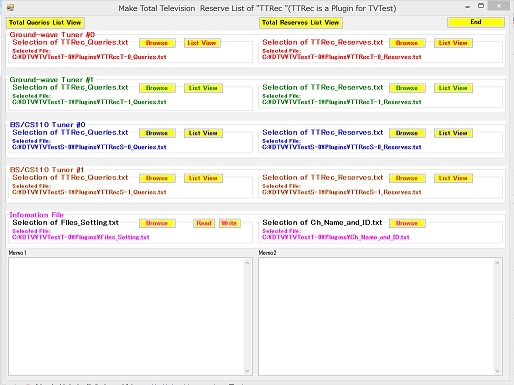Click the Infomation File group label
The image size is (514, 385).
(x=37, y=215)
